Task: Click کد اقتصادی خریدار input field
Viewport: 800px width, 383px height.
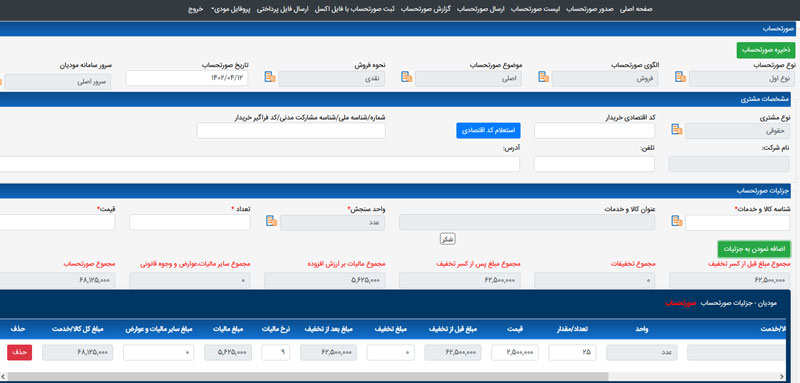Action: tap(594, 131)
